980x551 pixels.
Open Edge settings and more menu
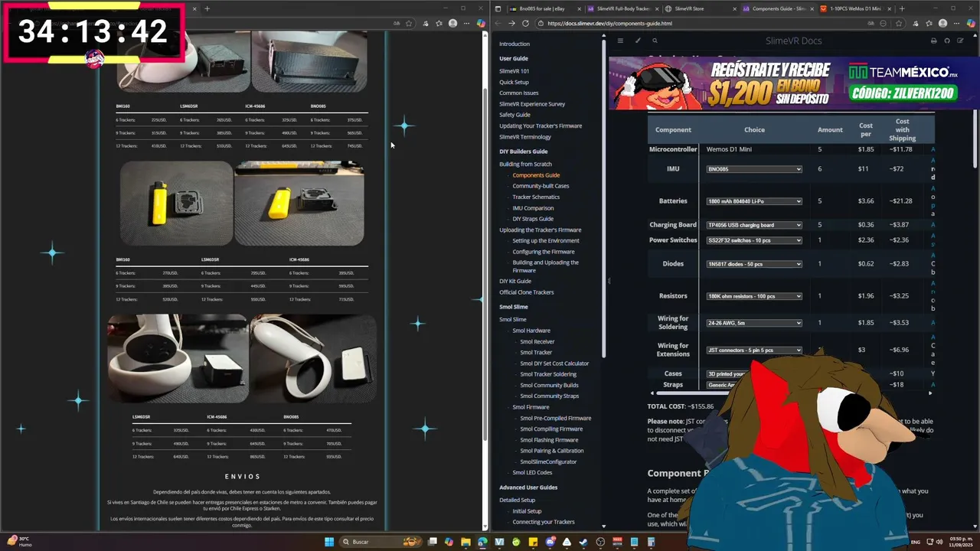pos(956,23)
